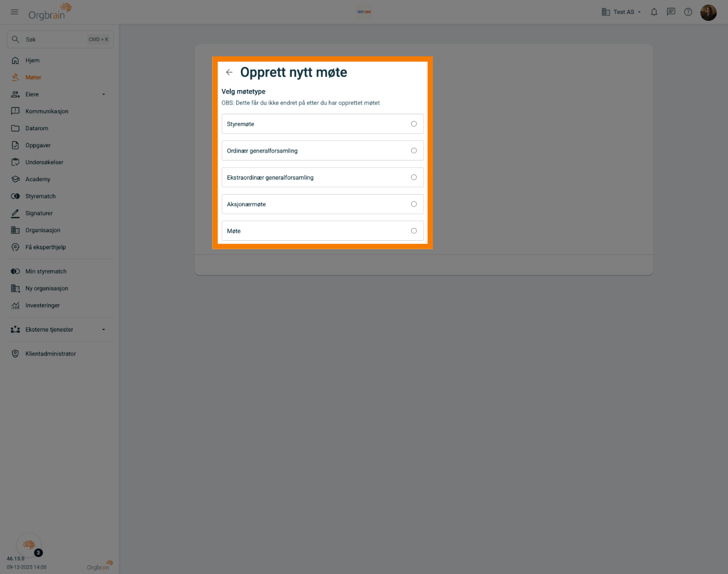Open the chat messages icon
Image resolution: width=728 pixels, height=574 pixels.
click(671, 12)
